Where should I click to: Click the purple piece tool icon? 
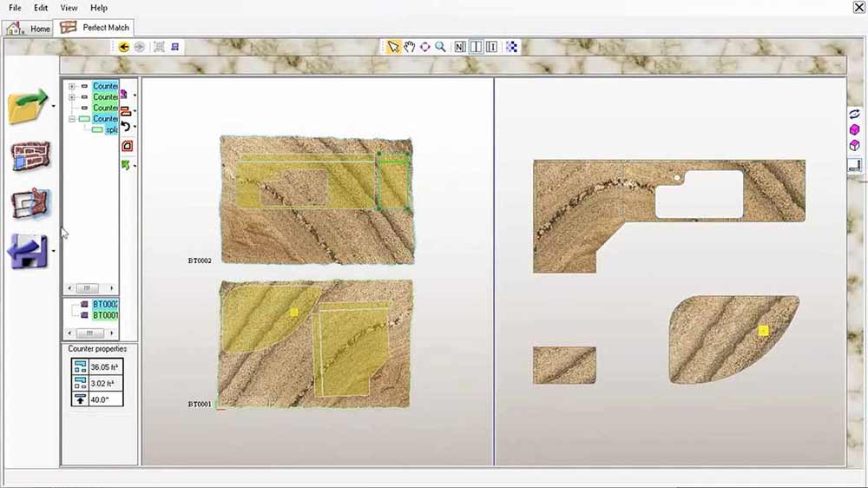[124, 95]
